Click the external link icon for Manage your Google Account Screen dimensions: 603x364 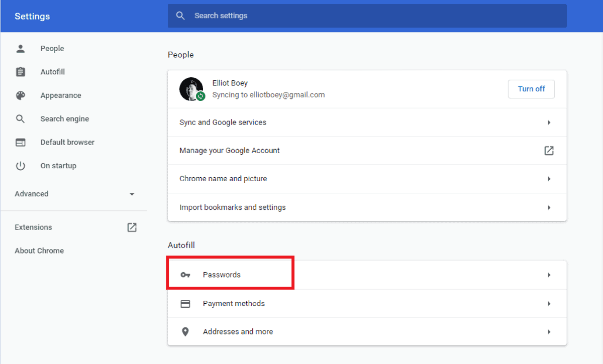point(549,151)
